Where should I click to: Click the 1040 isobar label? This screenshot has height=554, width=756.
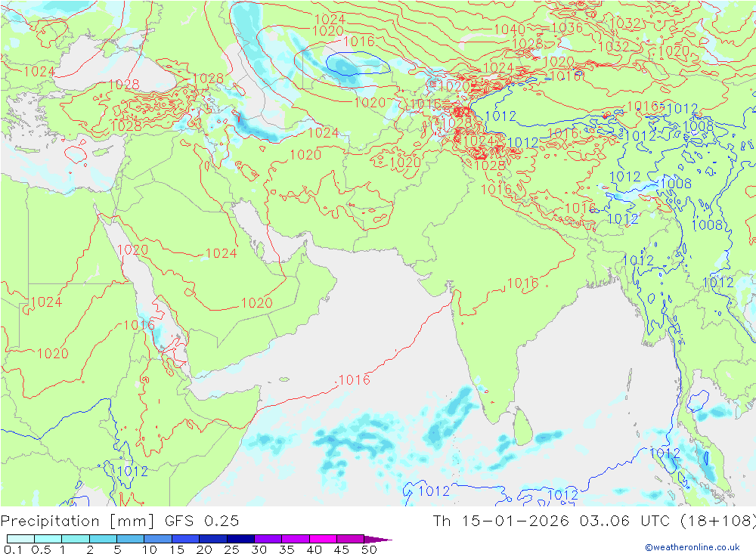coord(509,29)
